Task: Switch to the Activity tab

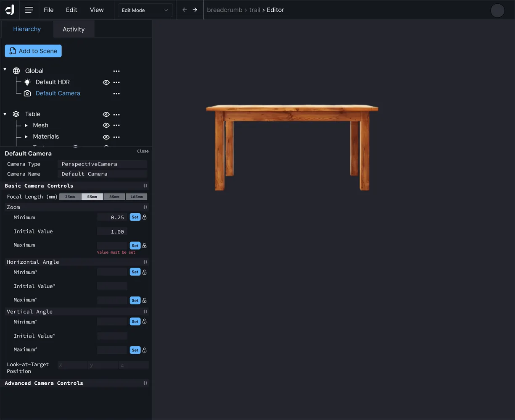Action: click(x=74, y=29)
